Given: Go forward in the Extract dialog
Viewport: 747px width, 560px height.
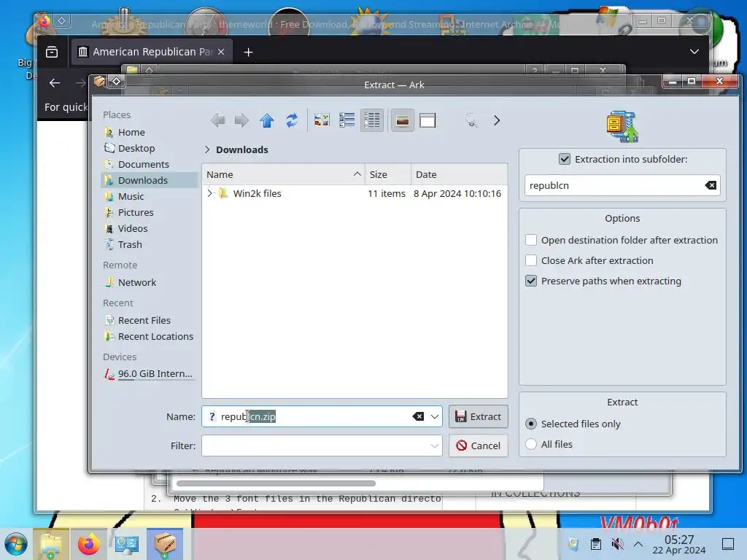Looking at the screenshot, I should coord(242,120).
